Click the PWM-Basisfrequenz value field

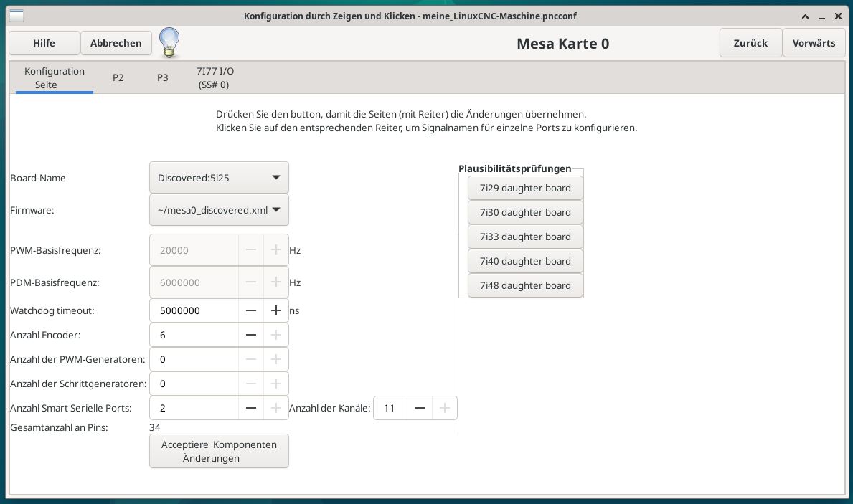[x=194, y=250]
